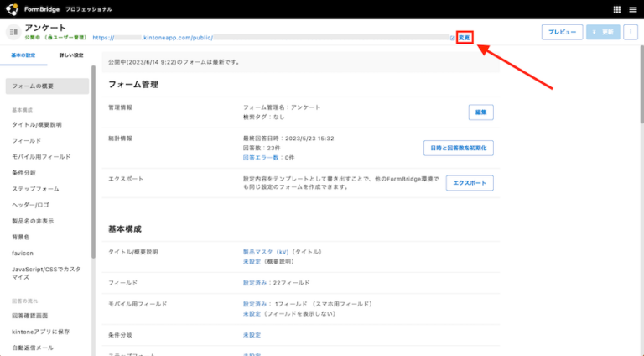The height and width of the screenshot is (356, 644).
Task: Click the 変更 link next to URL
Action: 465,38
